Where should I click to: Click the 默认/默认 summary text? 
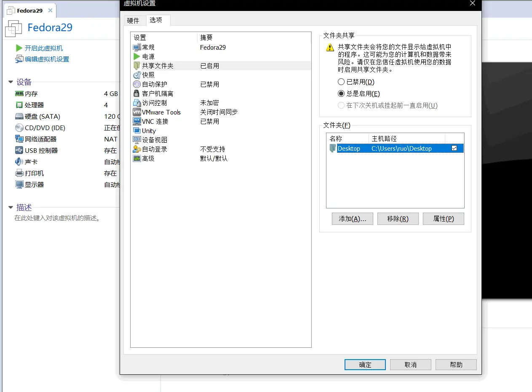coord(214,158)
